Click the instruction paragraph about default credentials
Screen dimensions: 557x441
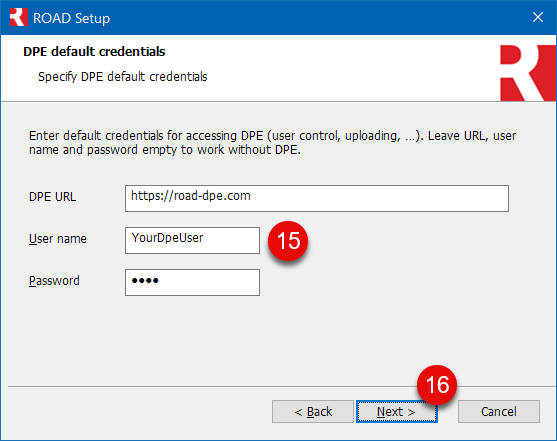point(272,142)
